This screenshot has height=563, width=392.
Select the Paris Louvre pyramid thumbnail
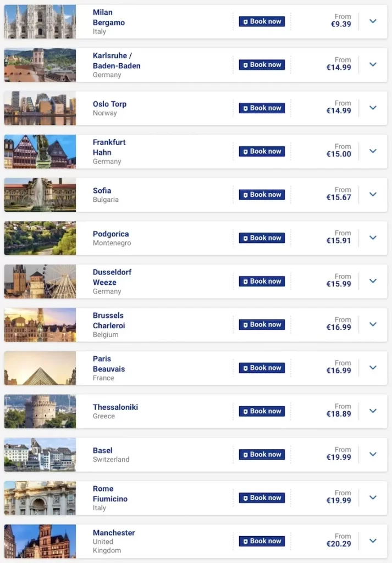[x=40, y=368]
